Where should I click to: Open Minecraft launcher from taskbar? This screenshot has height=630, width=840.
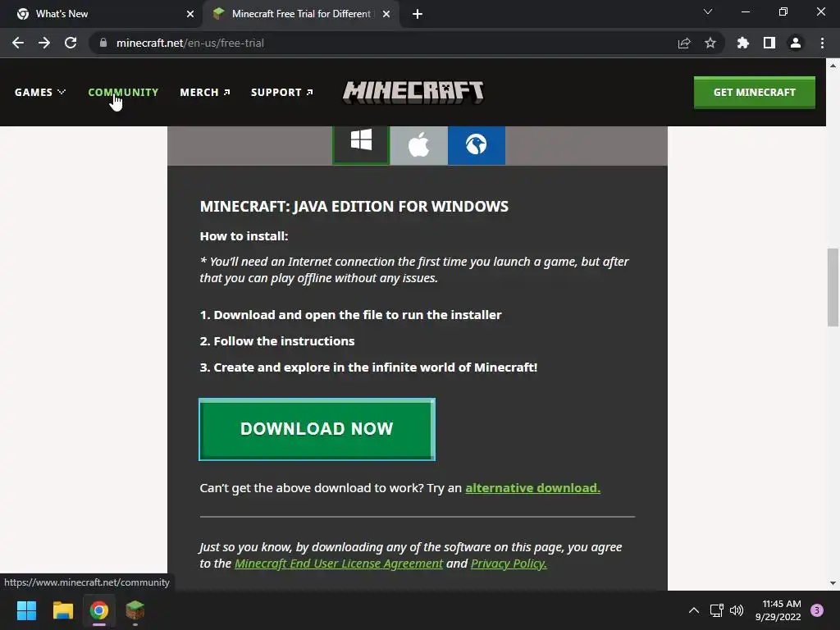point(135,610)
